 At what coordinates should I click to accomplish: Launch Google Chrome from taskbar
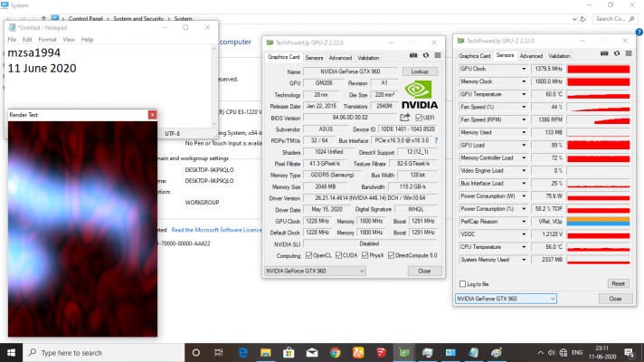tap(336, 353)
